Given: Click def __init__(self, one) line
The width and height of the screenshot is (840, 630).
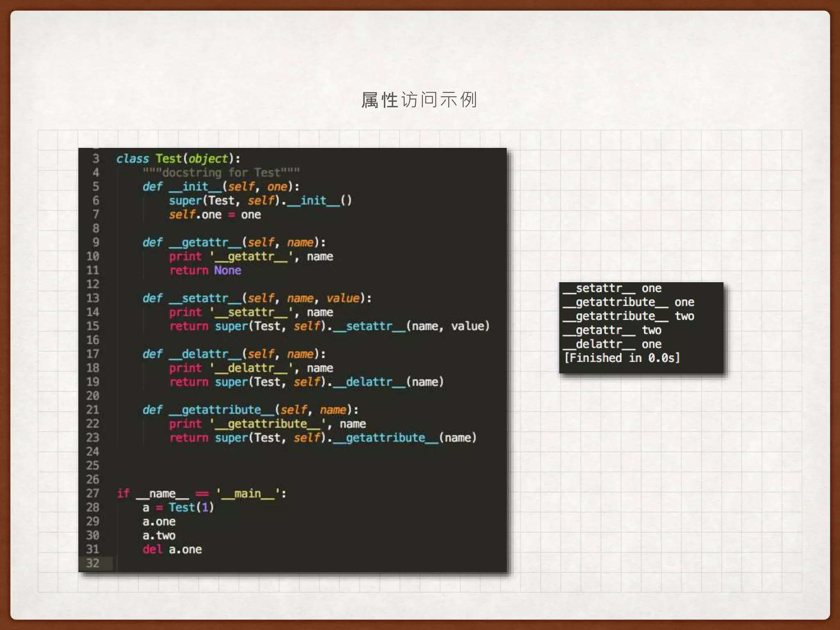Looking at the screenshot, I should (221, 187).
